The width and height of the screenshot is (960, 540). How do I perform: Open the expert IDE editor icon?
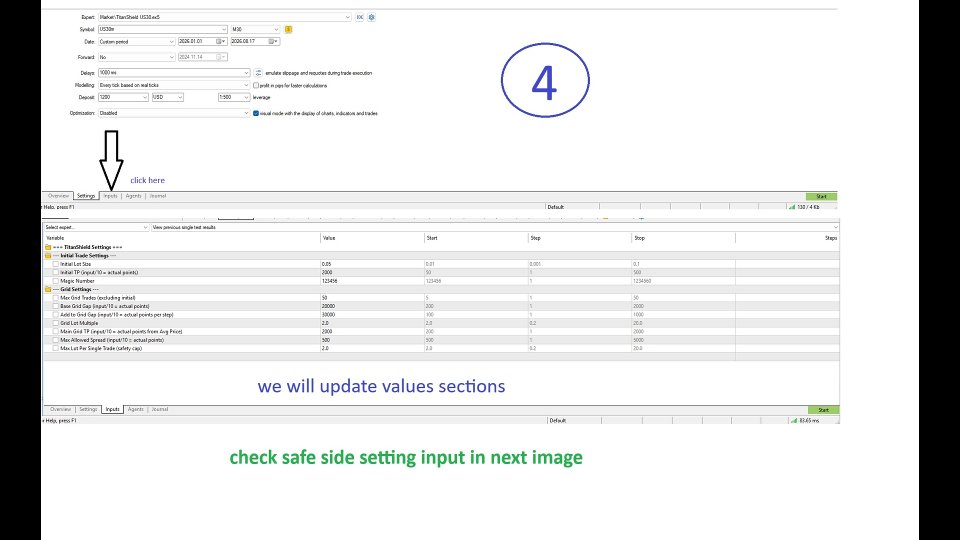point(360,17)
